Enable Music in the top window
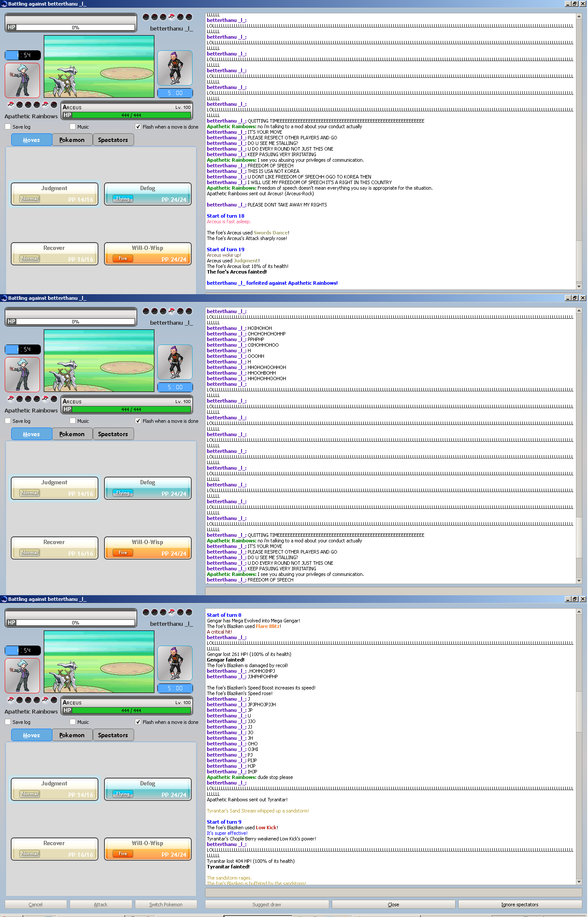 tap(73, 127)
